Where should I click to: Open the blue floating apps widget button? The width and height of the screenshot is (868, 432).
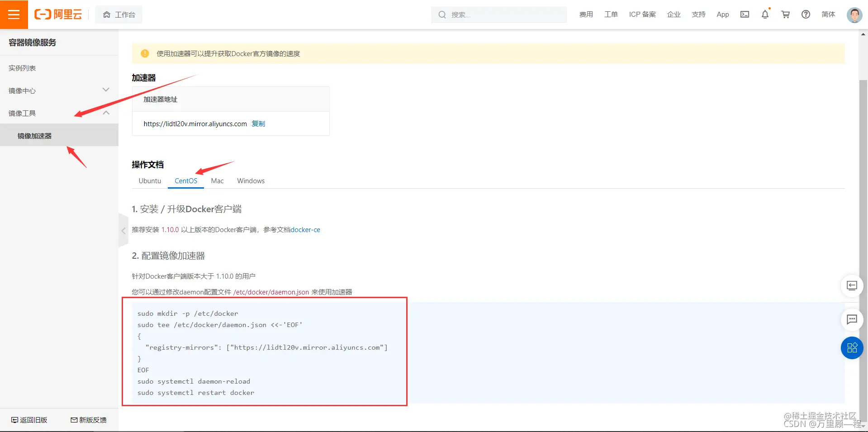click(852, 348)
